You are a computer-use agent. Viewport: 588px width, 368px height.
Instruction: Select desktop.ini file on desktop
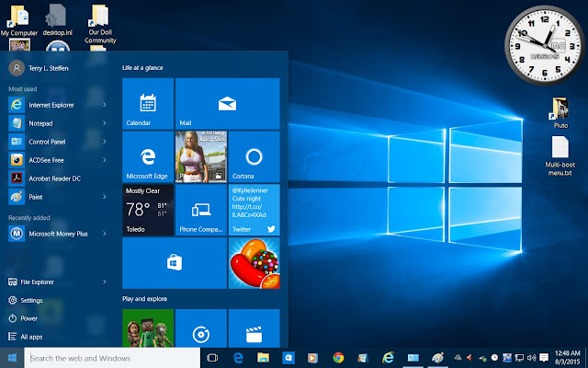(57, 20)
